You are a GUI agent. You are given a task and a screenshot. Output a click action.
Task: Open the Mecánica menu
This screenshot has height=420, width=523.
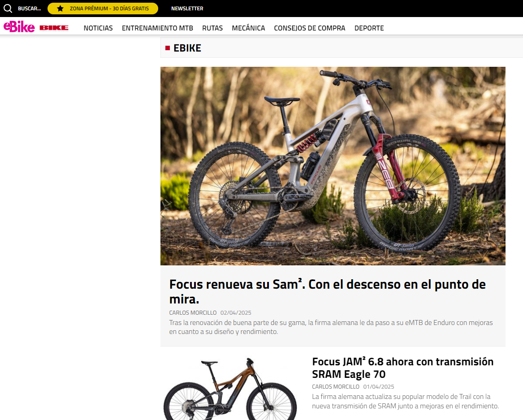pyautogui.click(x=248, y=28)
